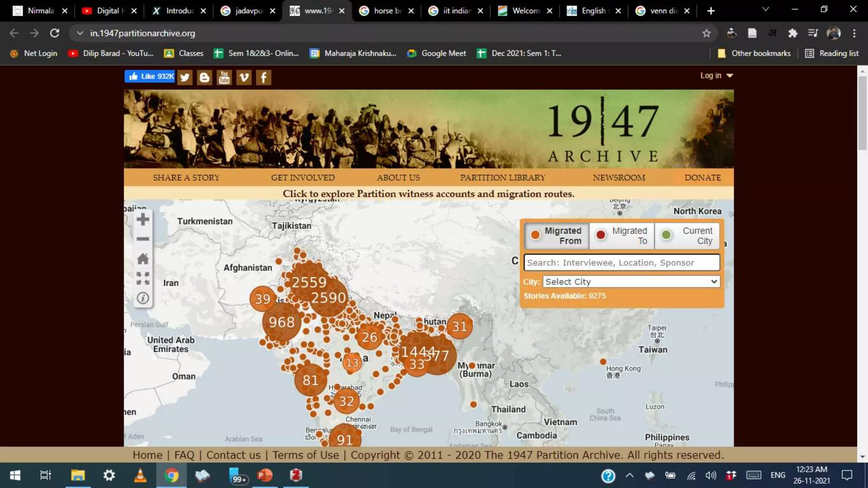Click the Interviewee search input field
The width and height of the screenshot is (868, 488).
(x=621, y=263)
